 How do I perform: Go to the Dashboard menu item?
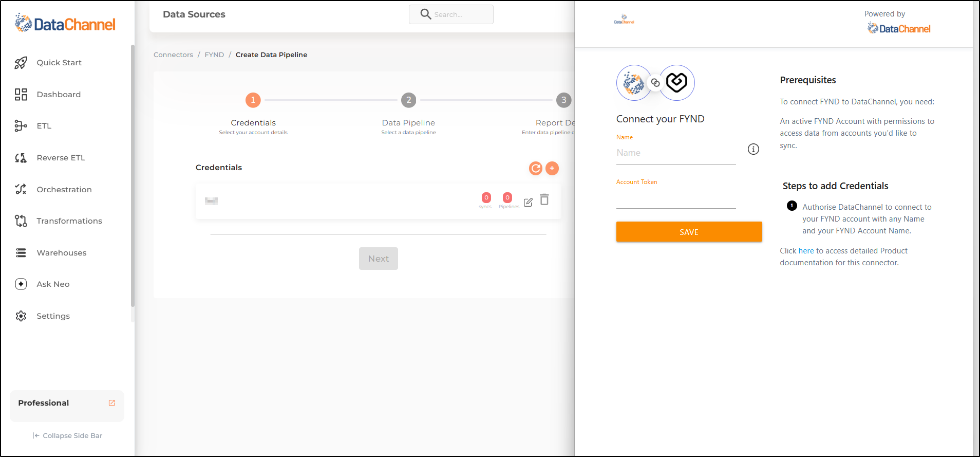click(x=59, y=95)
